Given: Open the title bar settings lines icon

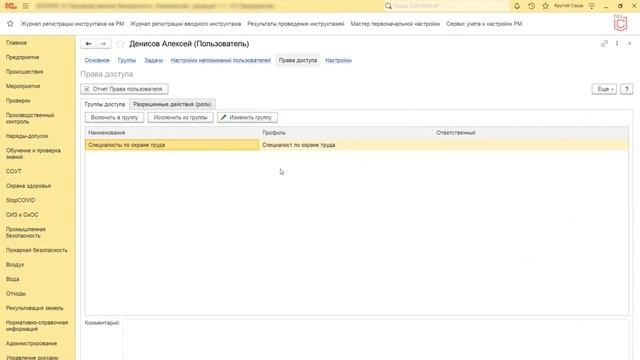Looking at the screenshot, I should coord(592,6).
